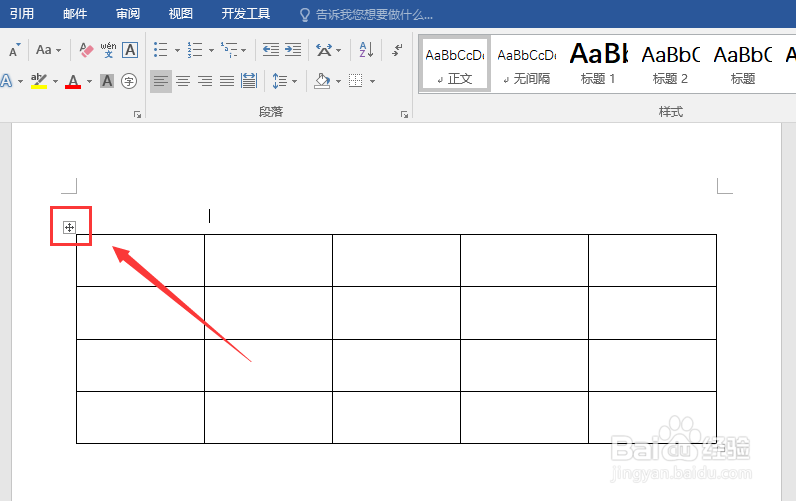Toggle show paragraph marks
Viewport: 796px width, 501px height.
397,50
